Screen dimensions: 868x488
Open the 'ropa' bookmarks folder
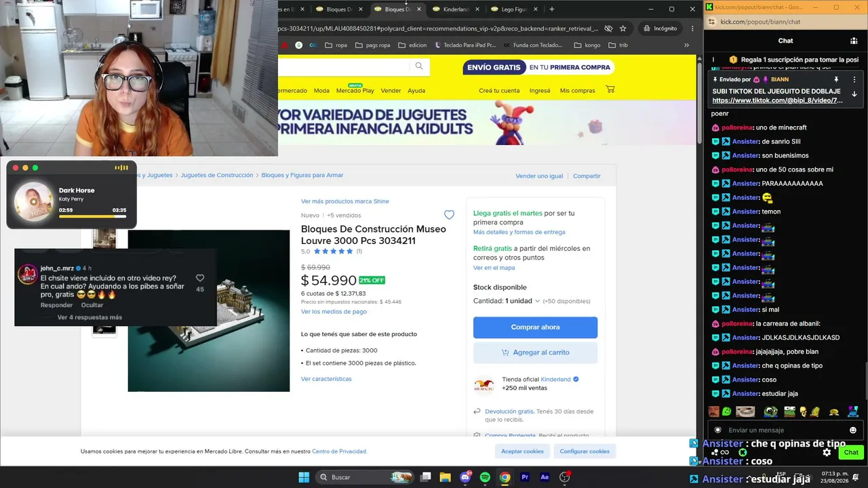click(x=336, y=45)
